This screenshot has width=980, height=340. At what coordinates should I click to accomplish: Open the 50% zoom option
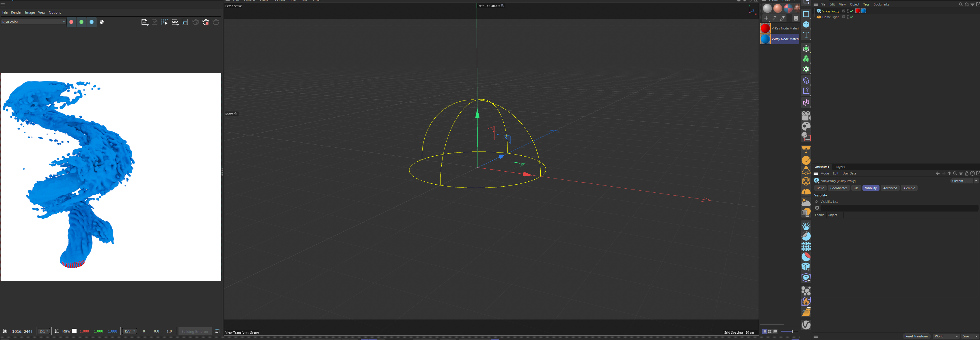point(175,22)
